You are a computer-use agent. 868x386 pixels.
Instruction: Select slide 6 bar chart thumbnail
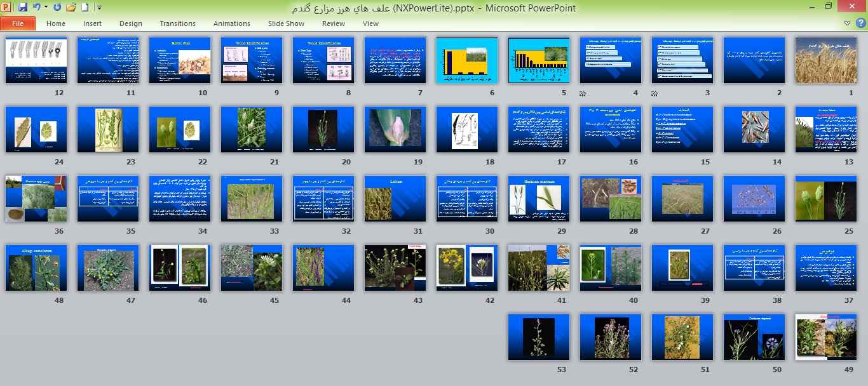point(466,60)
